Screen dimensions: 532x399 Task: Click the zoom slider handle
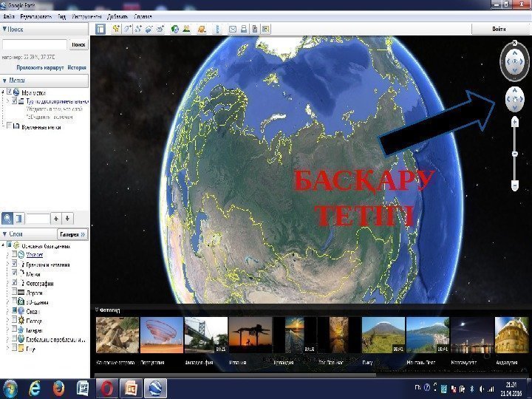(x=515, y=154)
